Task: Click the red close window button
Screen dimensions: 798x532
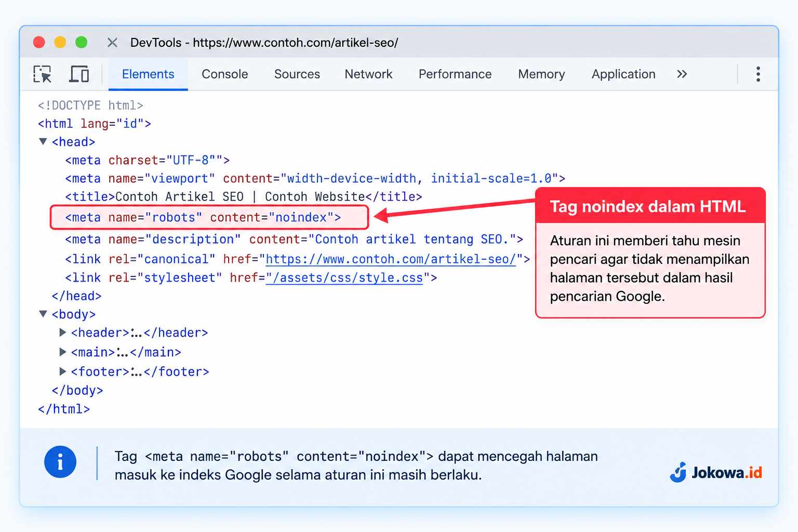Action: click(39, 42)
